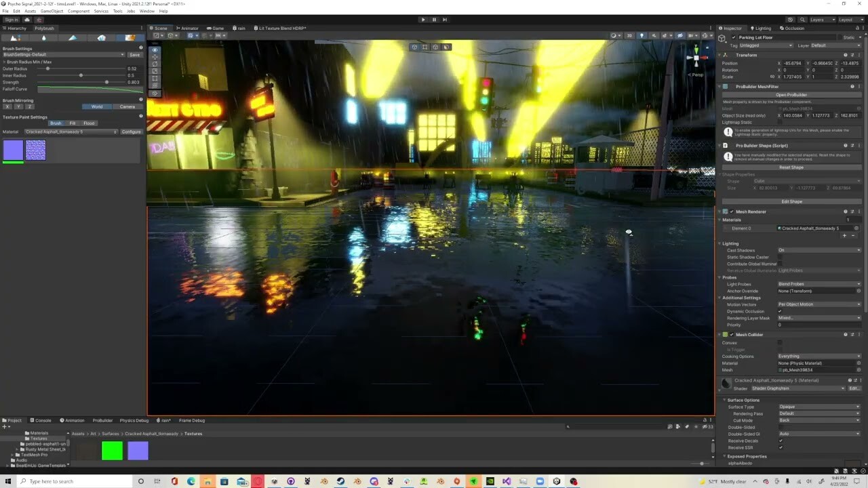
Task: Click the scene visibility eye icon
Action: point(679,35)
